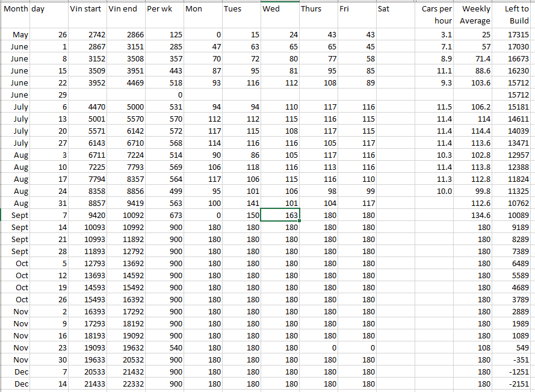The width and height of the screenshot is (535, 392).
Task: Click the day cell containing 29 for June
Action: 49,95
